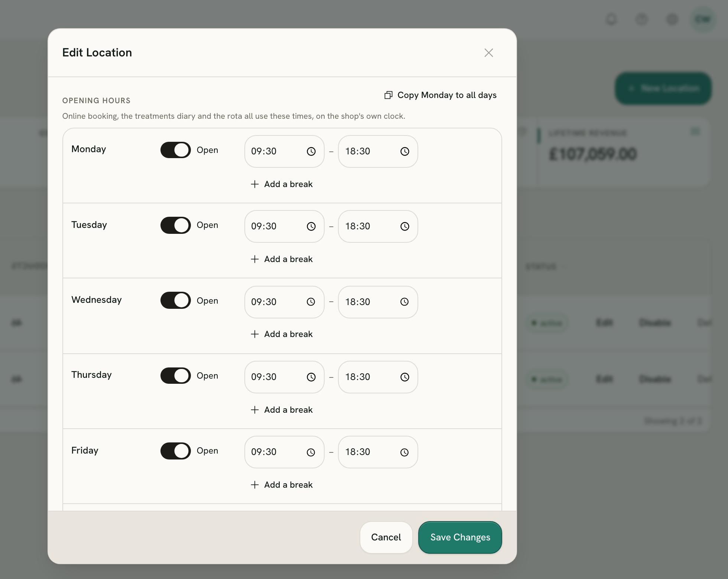Cancel editing the location
The width and height of the screenshot is (728, 579).
(x=386, y=537)
